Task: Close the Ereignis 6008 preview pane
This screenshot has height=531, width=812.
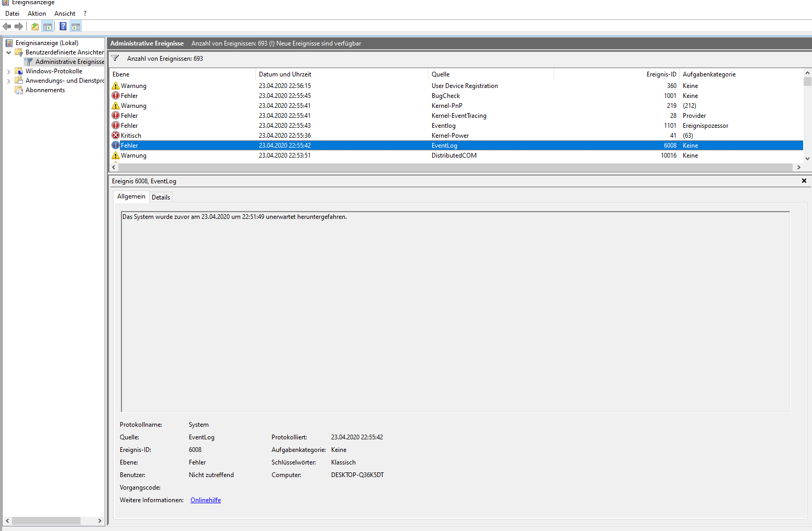Action: (804, 181)
